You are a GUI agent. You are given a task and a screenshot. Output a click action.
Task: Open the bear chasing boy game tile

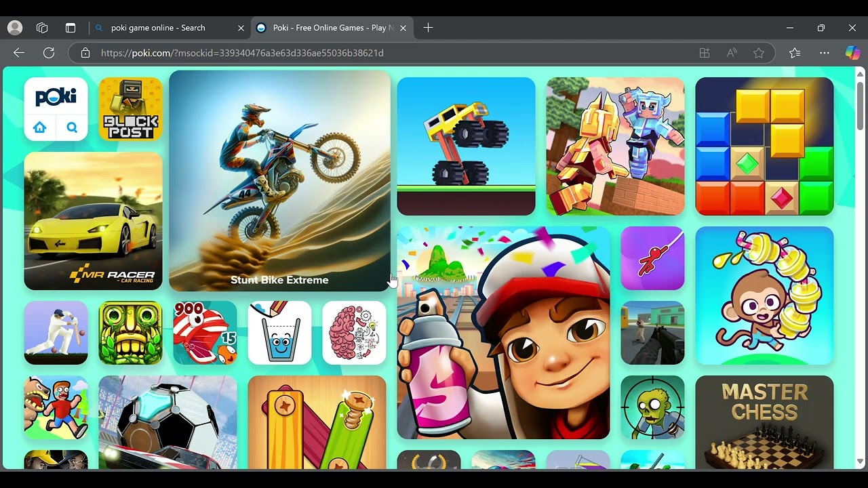point(56,407)
